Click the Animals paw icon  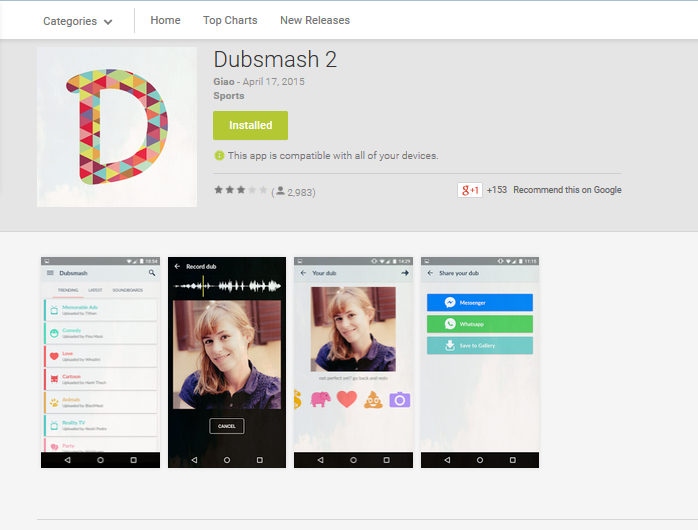54,402
